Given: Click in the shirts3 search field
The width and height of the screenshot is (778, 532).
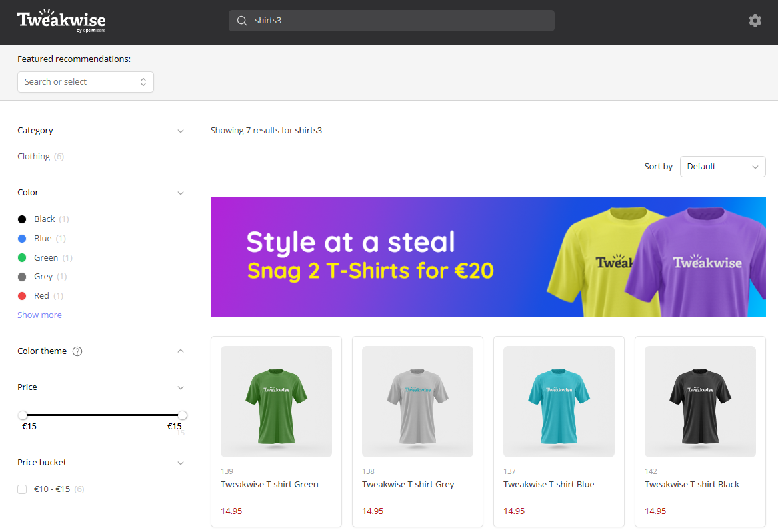Looking at the screenshot, I should click(x=391, y=21).
